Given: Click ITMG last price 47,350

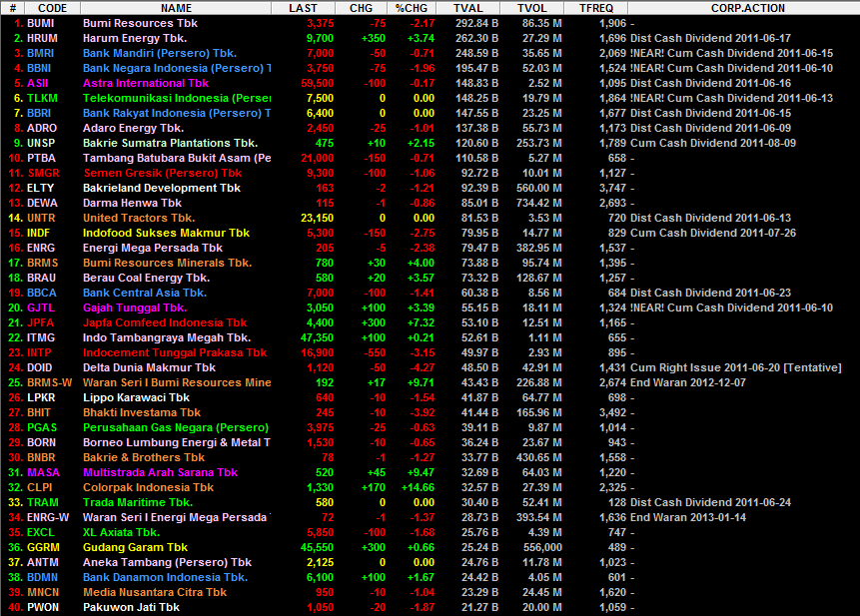Looking at the screenshot, I should coord(317,337).
